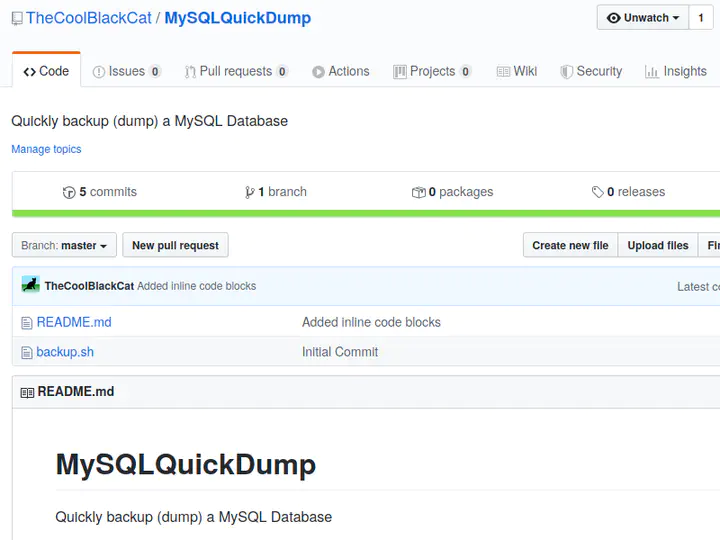Select the Code tab
The width and height of the screenshot is (720, 540).
click(46, 71)
